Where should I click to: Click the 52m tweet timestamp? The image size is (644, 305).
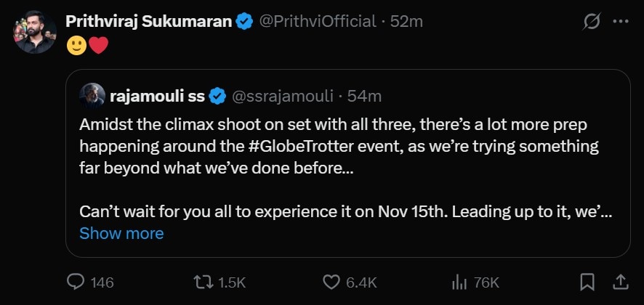pos(406,22)
